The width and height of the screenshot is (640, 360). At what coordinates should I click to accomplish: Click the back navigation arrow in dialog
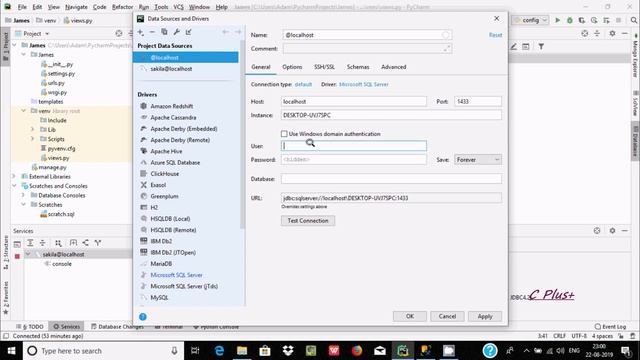pos(225,32)
